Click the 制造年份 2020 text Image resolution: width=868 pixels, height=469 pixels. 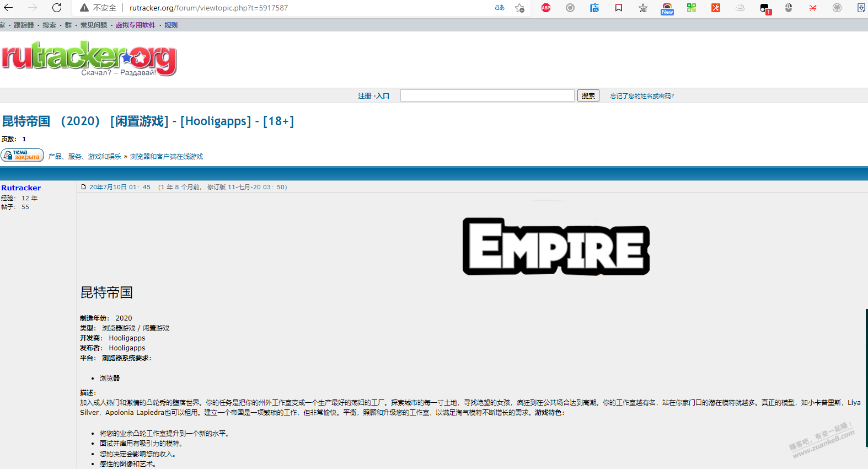106,318
